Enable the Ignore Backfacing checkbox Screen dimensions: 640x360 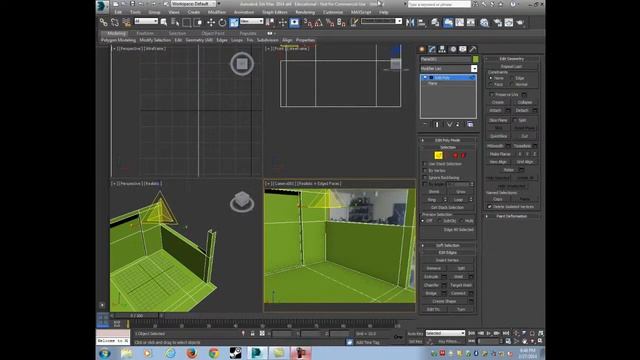click(x=424, y=178)
